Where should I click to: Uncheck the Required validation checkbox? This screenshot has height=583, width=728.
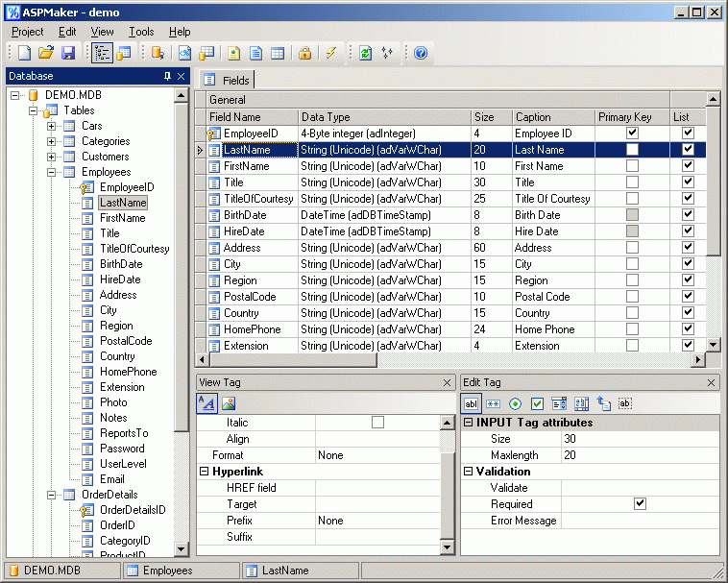[x=640, y=503]
